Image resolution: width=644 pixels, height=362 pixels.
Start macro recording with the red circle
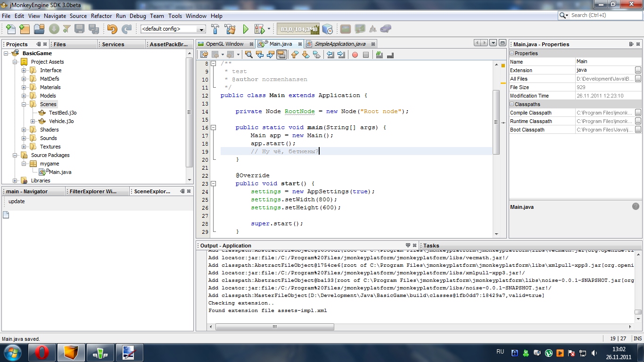[x=355, y=55]
